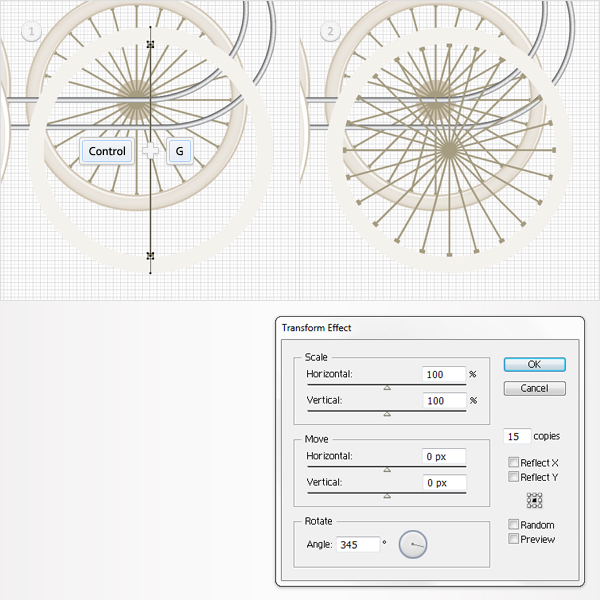Image resolution: width=600 pixels, height=600 pixels.
Task: Click the Move Horizontal value field
Action: [444, 456]
